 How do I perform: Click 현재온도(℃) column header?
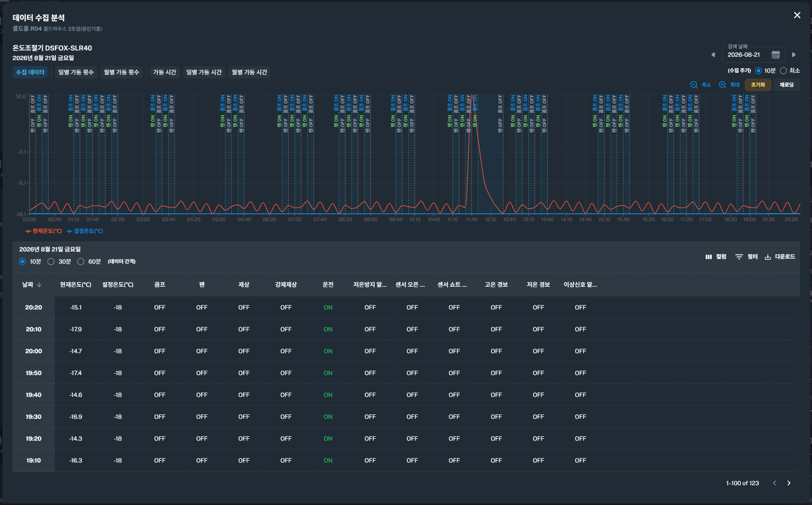tap(76, 285)
